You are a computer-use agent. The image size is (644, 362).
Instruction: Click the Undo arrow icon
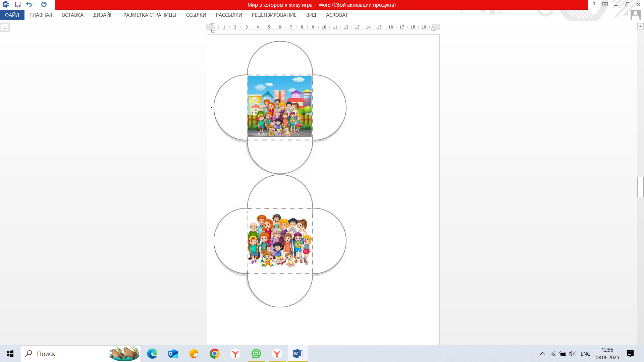[29, 5]
